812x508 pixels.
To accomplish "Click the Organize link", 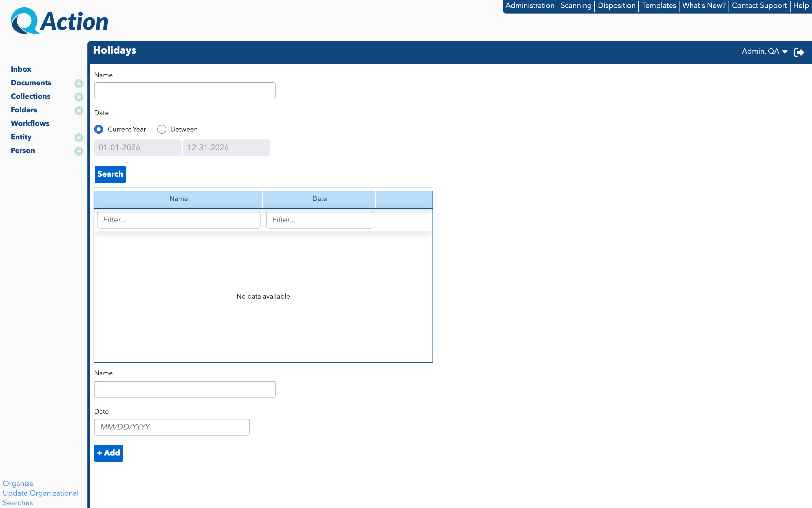I will [x=18, y=483].
